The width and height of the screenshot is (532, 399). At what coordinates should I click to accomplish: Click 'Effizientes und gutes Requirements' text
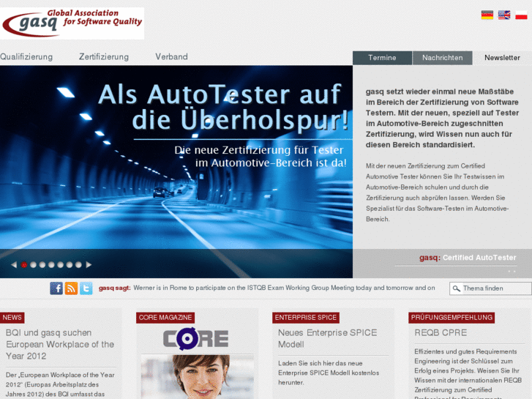[468, 373]
